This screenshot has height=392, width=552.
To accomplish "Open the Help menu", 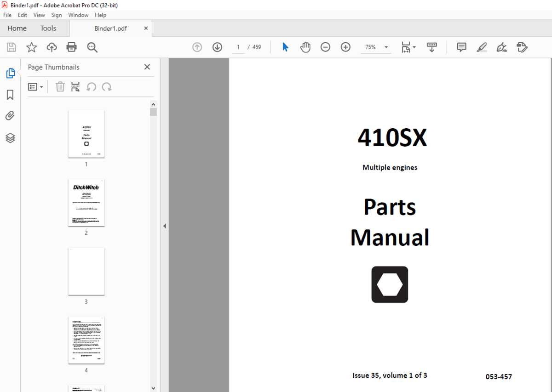I will (100, 15).
